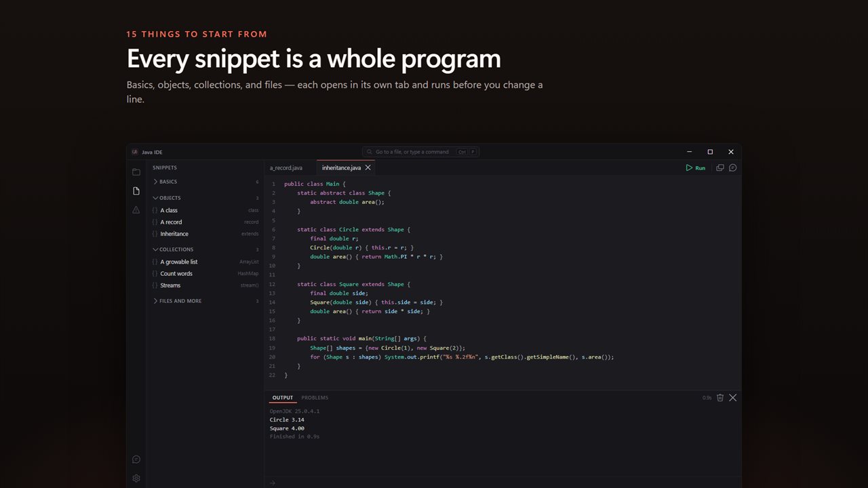Open the settings gear icon

click(136, 479)
